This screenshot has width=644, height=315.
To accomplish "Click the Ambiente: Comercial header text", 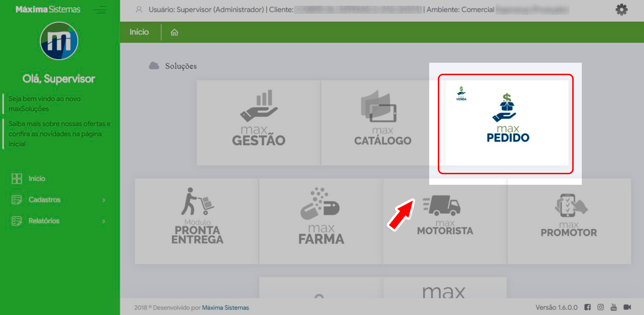I will (x=461, y=10).
